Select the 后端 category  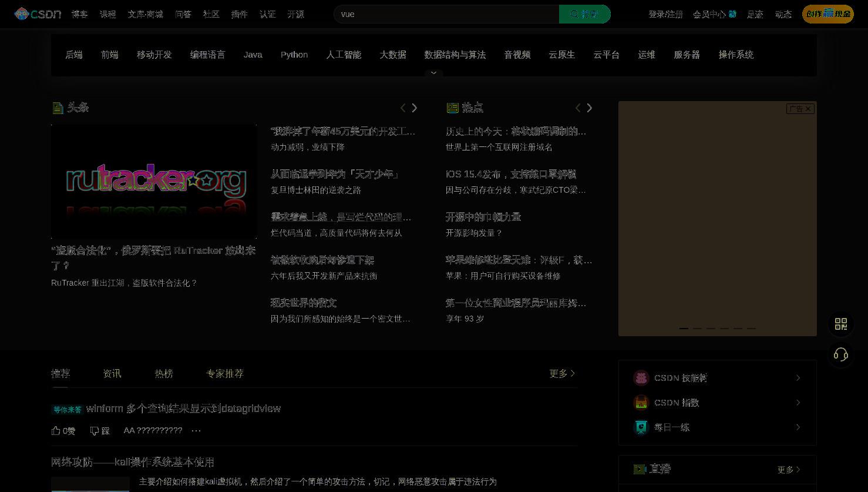click(x=74, y=55)
